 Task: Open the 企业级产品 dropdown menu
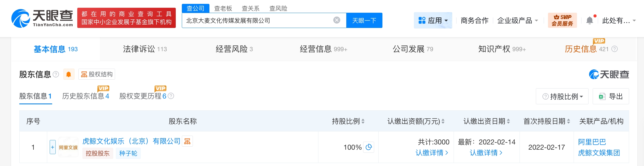517,20
